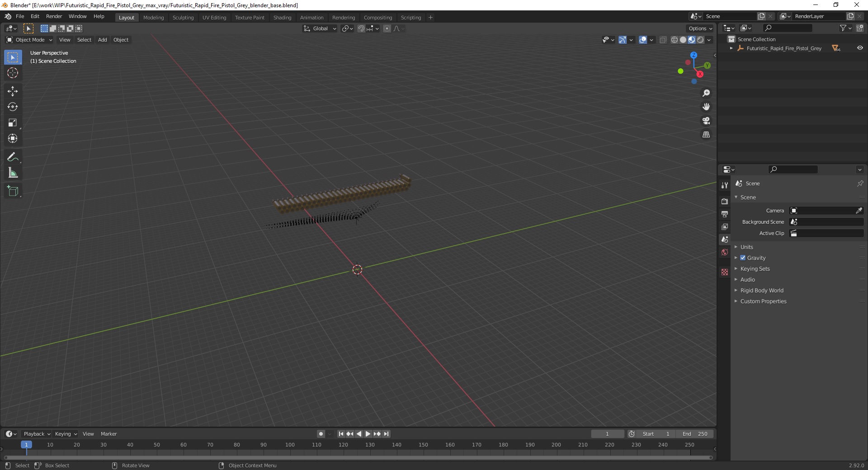Switch to rendered viewport shading
This screenshot has height=470, width=868.
(700, 40)
